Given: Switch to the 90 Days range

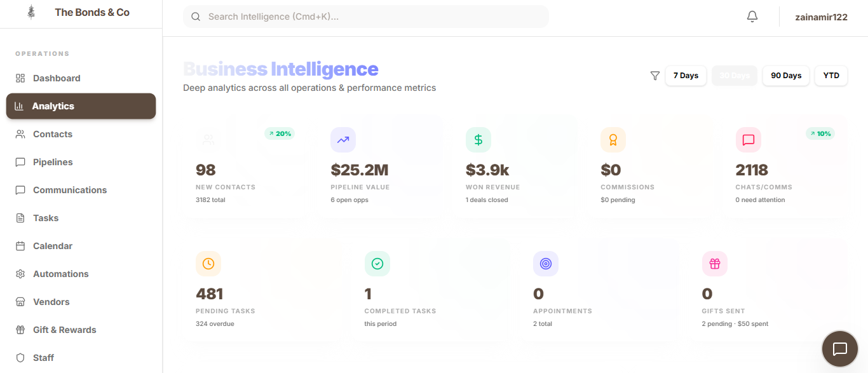Looking at the screenshot, I should point(786,76).
